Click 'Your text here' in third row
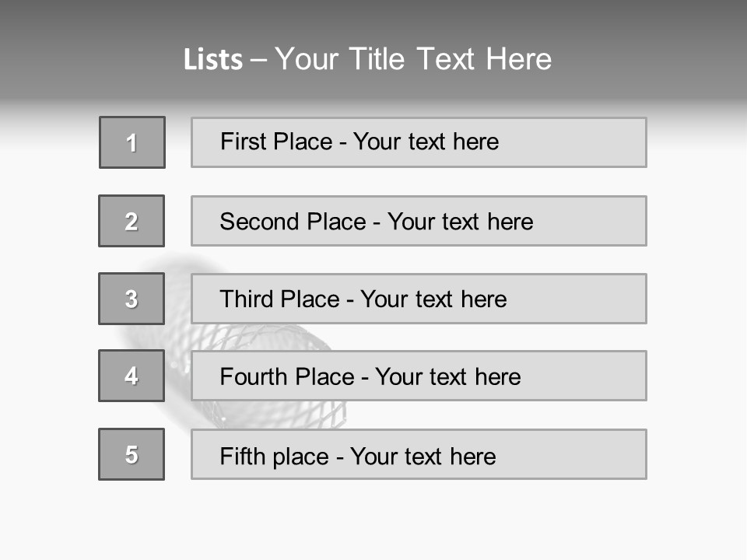Screen dimensions: 747x560 pyautogui.click(x=433, y=299)
